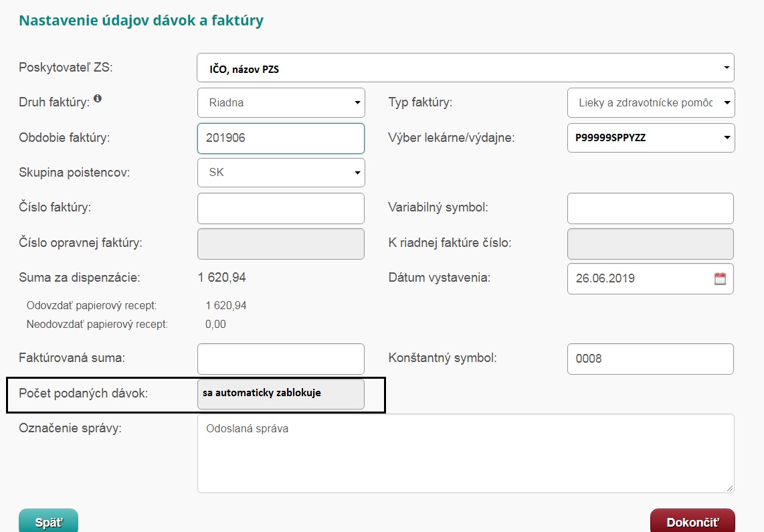Click the resize handle of the Označenie správy textarea
This screenshot has width=764, height=532.
[730, 489]
